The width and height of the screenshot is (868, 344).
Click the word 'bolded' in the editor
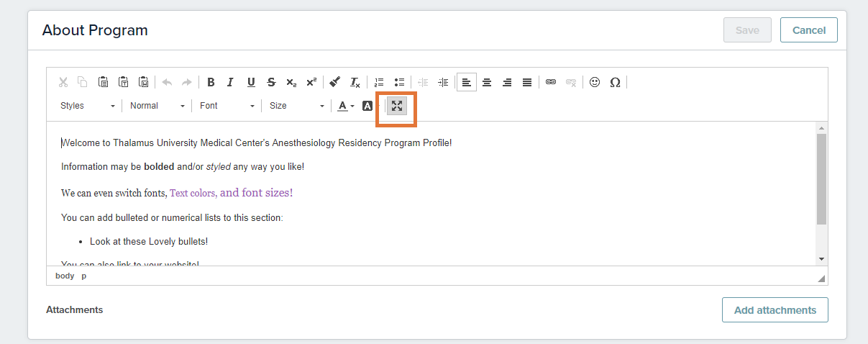[x=159, y=167]
